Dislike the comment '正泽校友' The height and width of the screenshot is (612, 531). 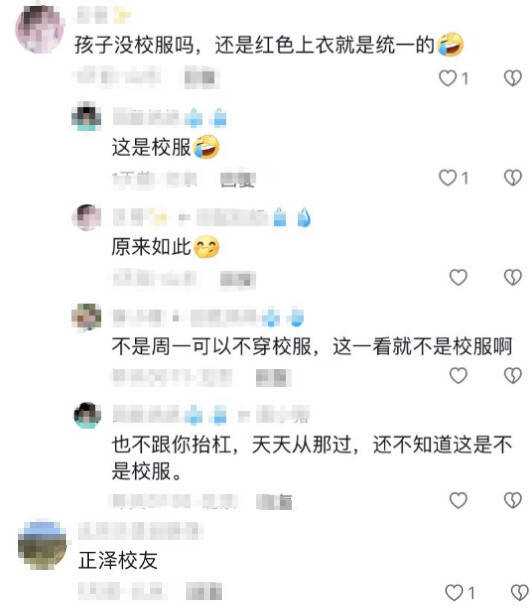pyautogui.click(x=519, y=593)
